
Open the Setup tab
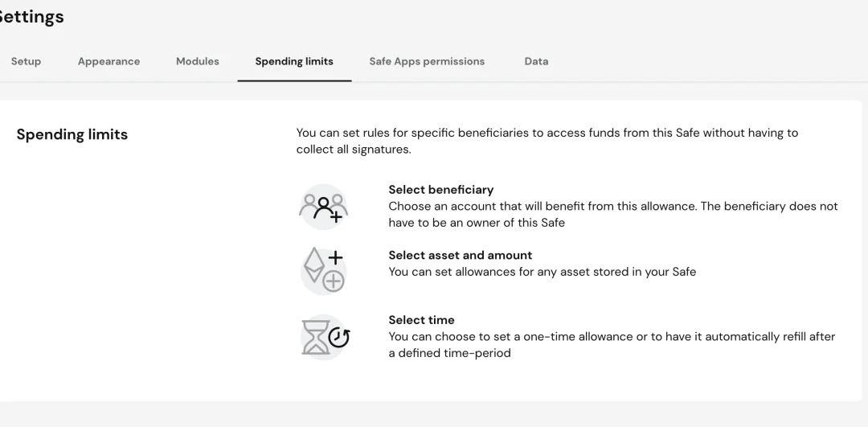coord(26,61)
